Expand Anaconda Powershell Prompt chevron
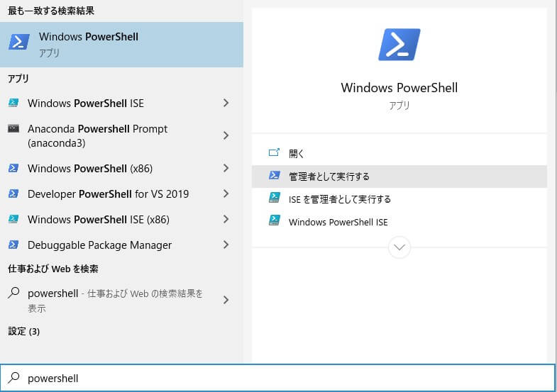The image size is (557, 392). click(x=226, y=135)
